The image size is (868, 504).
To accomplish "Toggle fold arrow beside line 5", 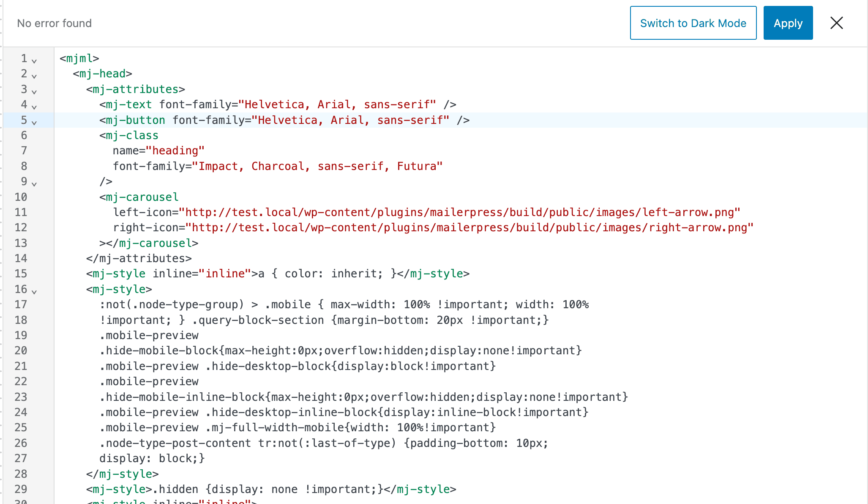I will pos(34,123).
